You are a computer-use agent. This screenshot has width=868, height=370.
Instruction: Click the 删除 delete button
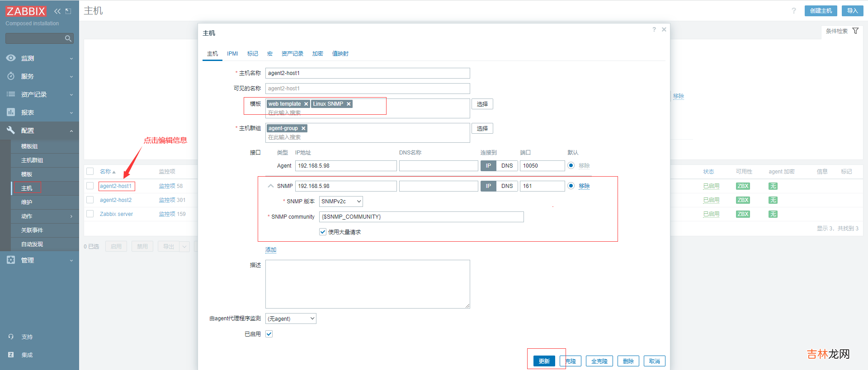628,361
